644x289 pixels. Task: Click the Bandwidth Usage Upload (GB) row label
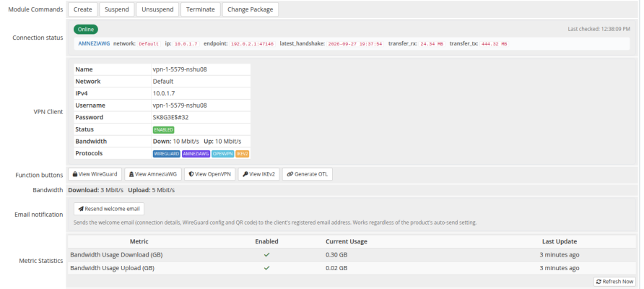click(x=112, y=268)
